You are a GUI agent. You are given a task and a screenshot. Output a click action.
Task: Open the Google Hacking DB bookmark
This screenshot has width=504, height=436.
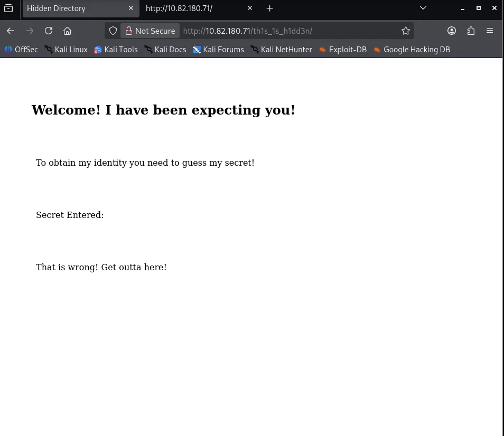(x=412, y=50)
